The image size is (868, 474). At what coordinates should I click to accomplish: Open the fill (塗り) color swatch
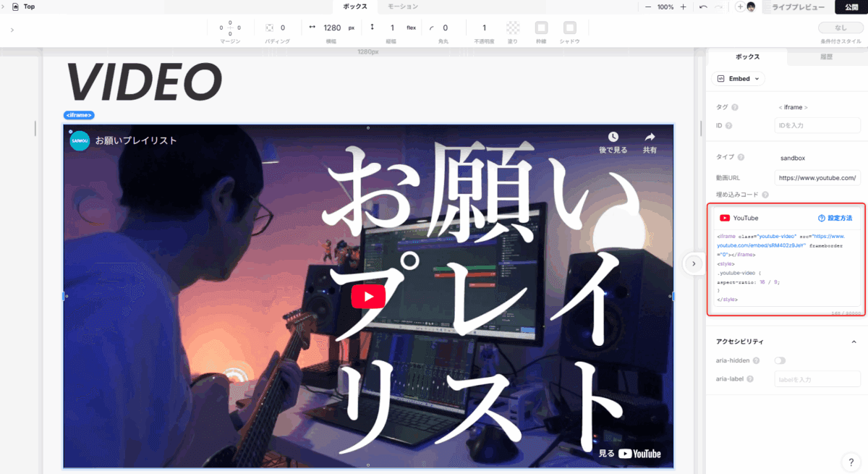click(513, 28)
